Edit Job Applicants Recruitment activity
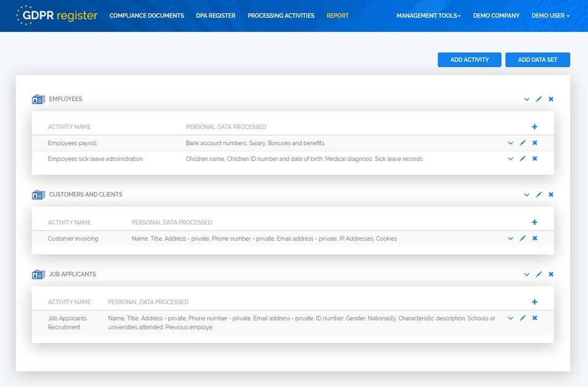The height and width of the screenshot is (387, 588). click(522, 318)
